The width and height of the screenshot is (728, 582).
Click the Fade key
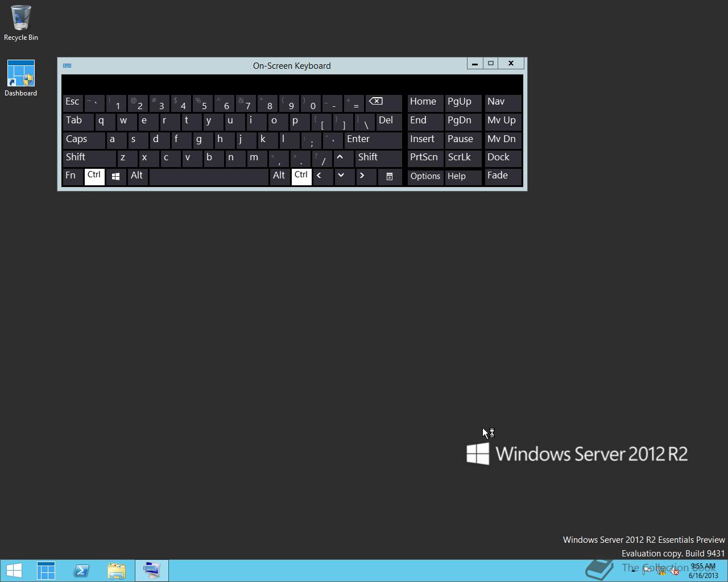click(x=503, y=177)
